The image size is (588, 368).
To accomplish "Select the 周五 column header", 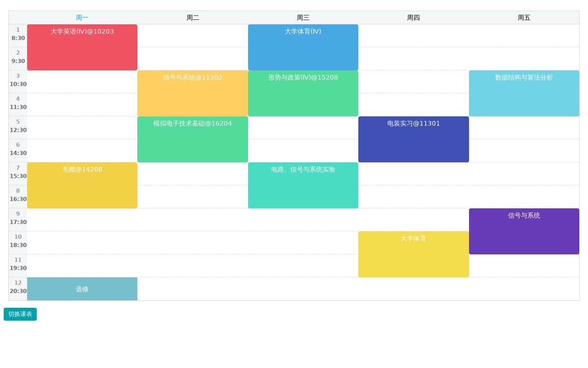I will (x=524, y=17).
